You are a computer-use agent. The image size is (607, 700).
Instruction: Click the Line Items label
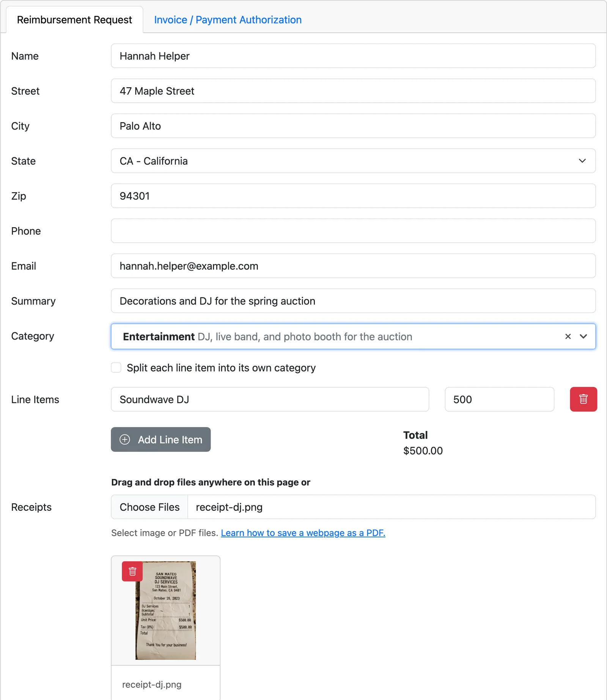coord(35,399)
